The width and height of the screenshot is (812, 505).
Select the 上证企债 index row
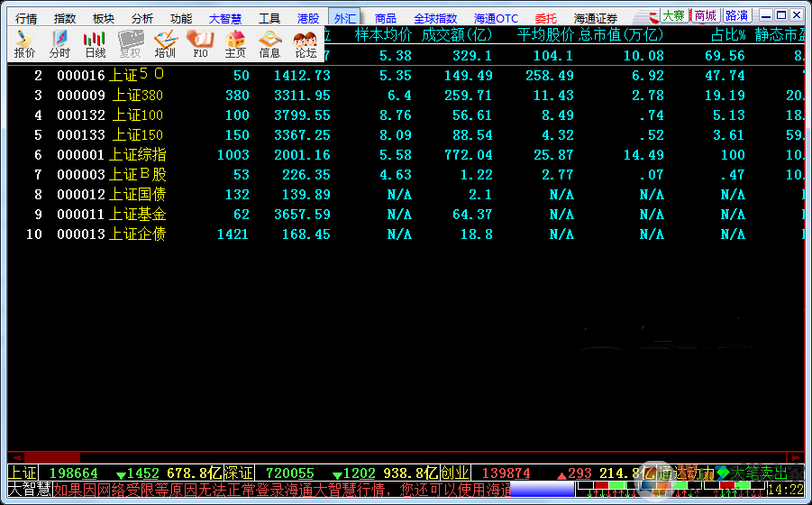[406, 234]
